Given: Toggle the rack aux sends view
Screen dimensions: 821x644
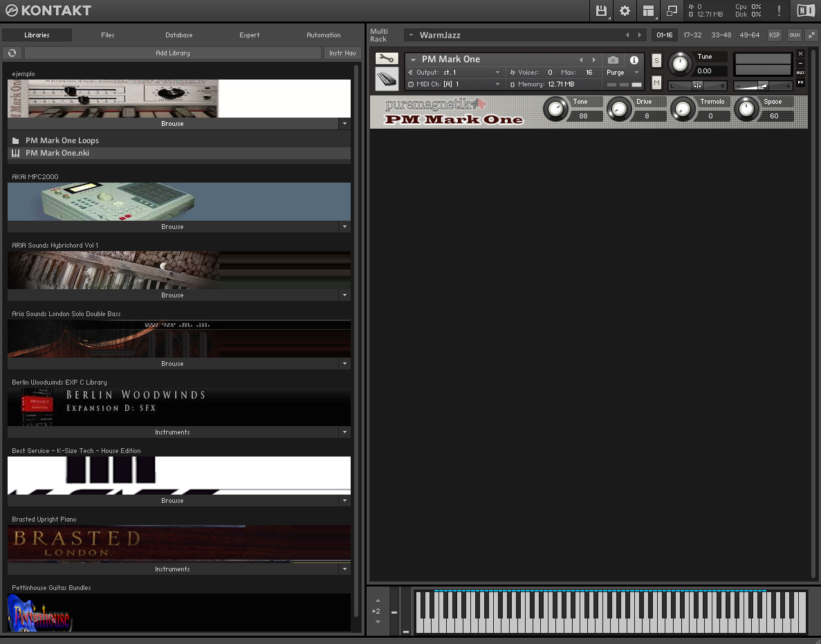Looking at the screenshot, I should tap(795, 35).
